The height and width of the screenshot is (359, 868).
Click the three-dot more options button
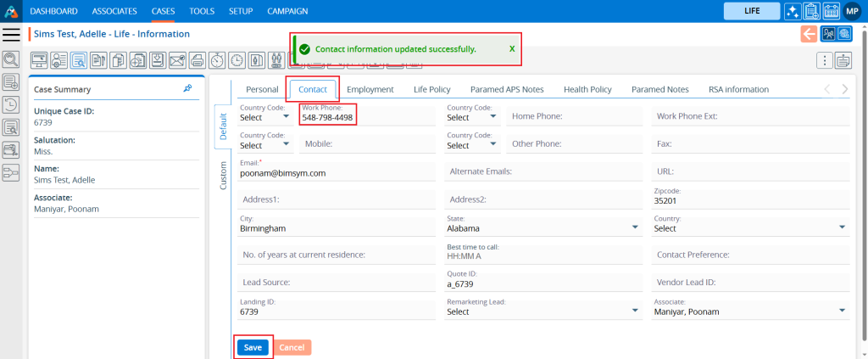pos(824,60)
